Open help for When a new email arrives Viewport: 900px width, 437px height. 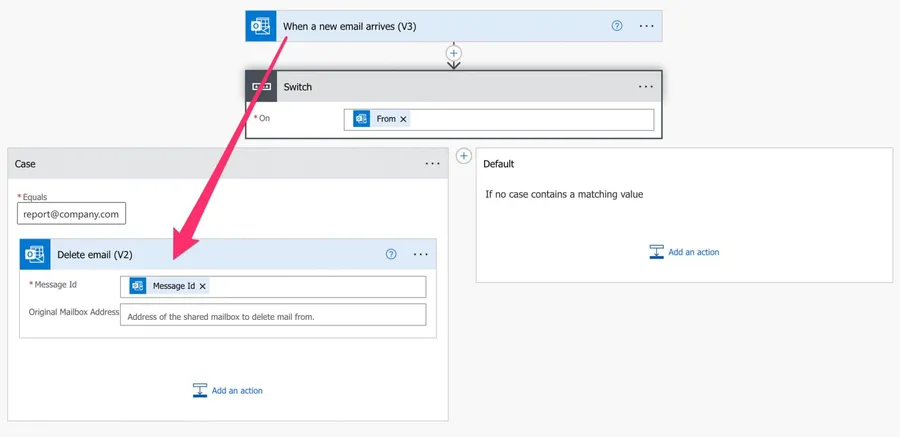pyautogui.click(x=617, y=26)
